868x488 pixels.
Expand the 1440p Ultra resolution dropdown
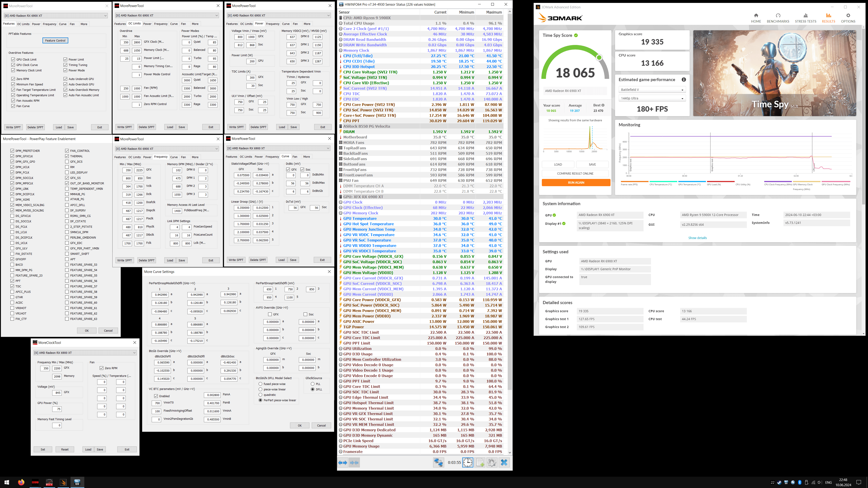pyautogui.click(x=652, y=98)
